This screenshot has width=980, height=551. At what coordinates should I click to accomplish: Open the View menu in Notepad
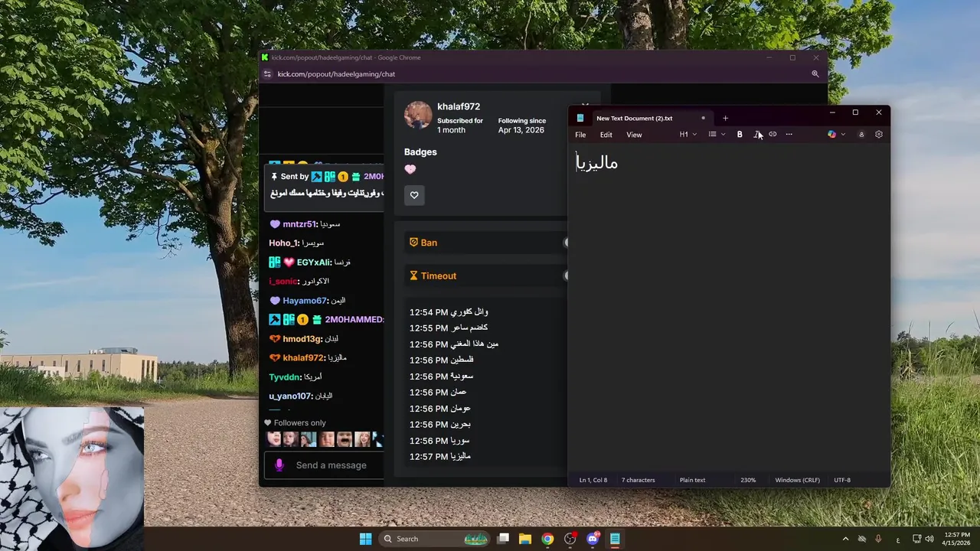(634, 135)
